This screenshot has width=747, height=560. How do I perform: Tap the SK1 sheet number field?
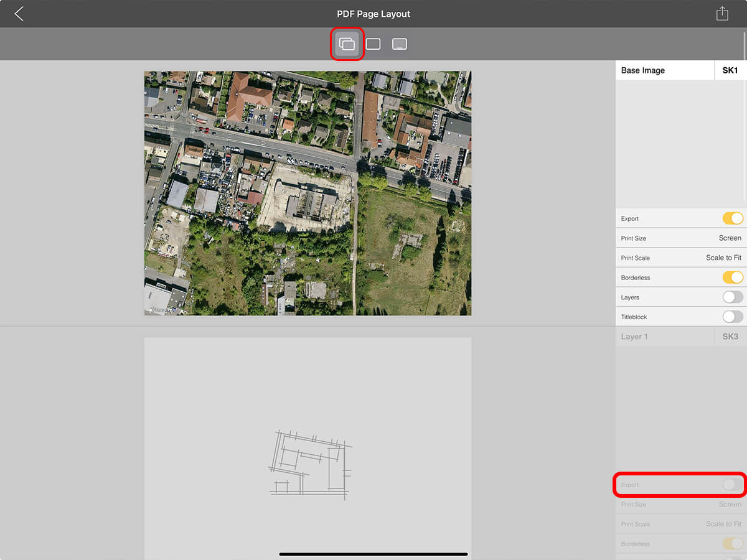(730, 70)
